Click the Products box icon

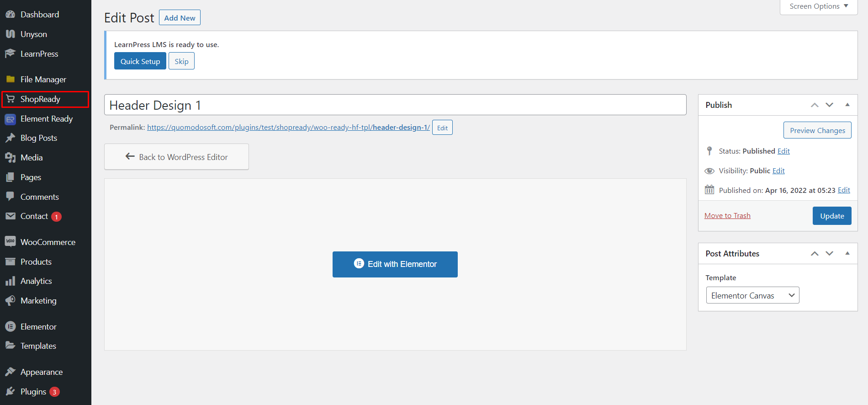11,262
